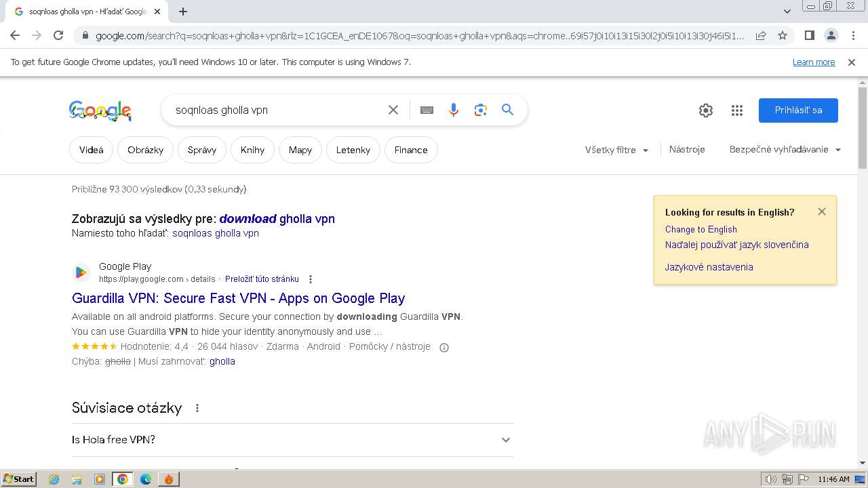Search instead for soqnloas gholla vpn

(216, 233)
